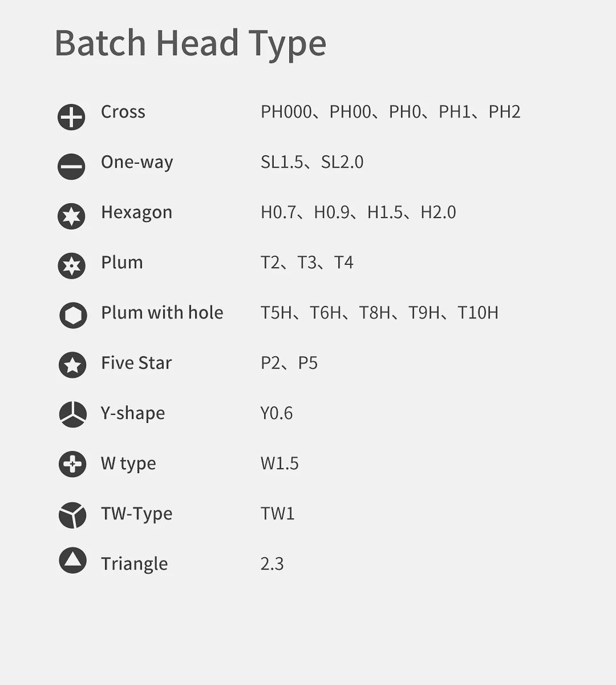Click the Batch Head Type heading
This screenshot has width=616, height=685.
pyautogui.click(x=190, y=43)
